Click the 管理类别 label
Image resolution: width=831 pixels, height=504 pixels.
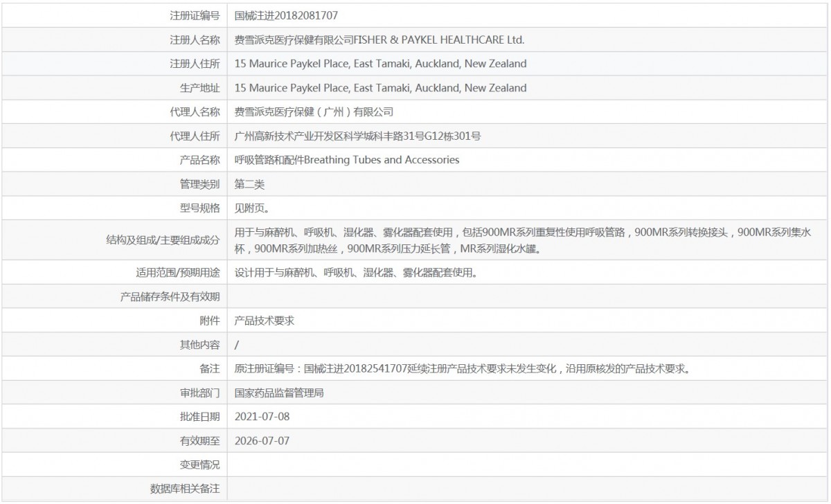point(199,184)
